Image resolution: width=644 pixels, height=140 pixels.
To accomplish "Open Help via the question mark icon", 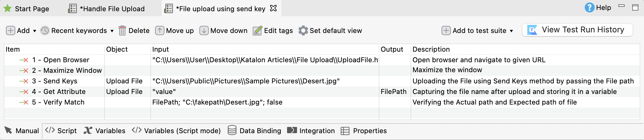I will coord(589,8).
